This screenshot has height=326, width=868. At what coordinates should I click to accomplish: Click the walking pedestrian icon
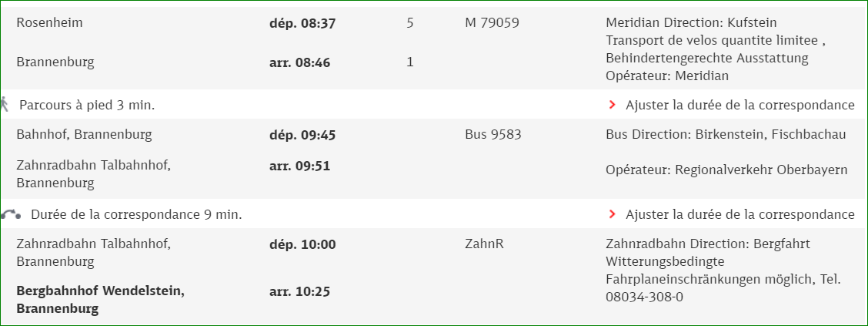click(x=5, y=104)
